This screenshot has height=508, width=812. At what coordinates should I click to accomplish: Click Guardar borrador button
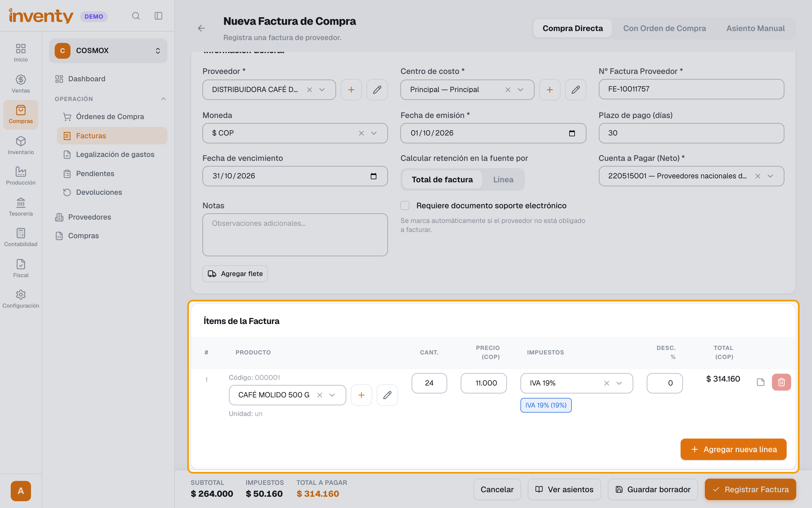pos(653,490)
